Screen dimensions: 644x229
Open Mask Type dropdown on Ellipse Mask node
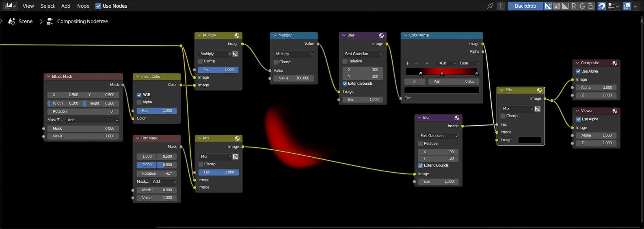92,120
